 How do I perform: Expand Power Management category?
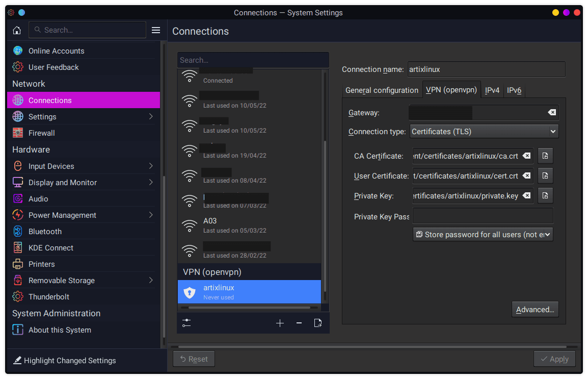click(x=151, y=215)
